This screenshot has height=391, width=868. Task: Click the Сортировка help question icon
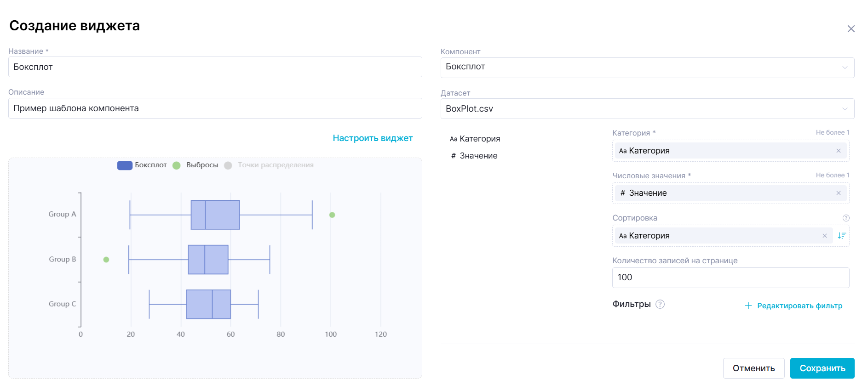[x=845, y=218]
